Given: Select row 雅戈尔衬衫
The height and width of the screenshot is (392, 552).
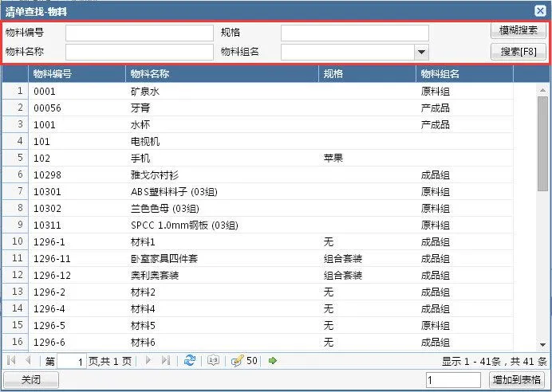Looking at the screenshot, I should pyautogui.click(x=258, y=174).
